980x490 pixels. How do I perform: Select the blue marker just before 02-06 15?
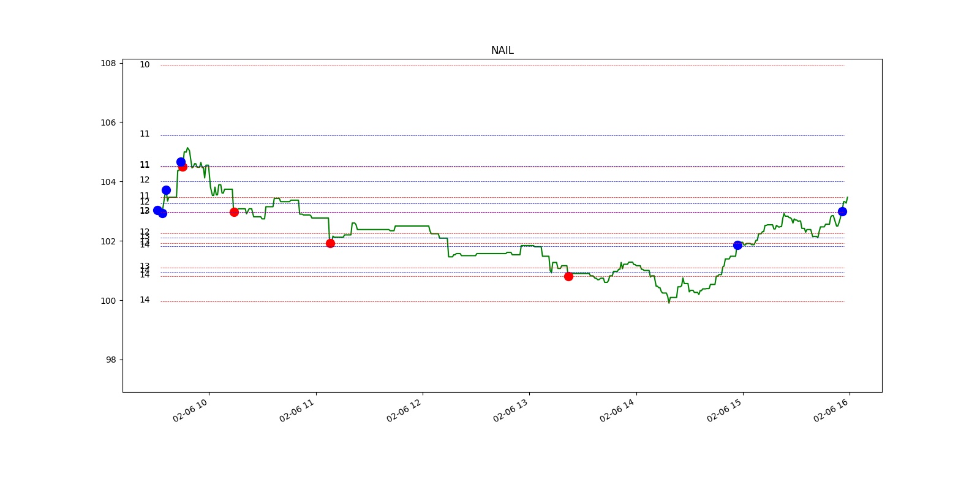pos(737,245)
